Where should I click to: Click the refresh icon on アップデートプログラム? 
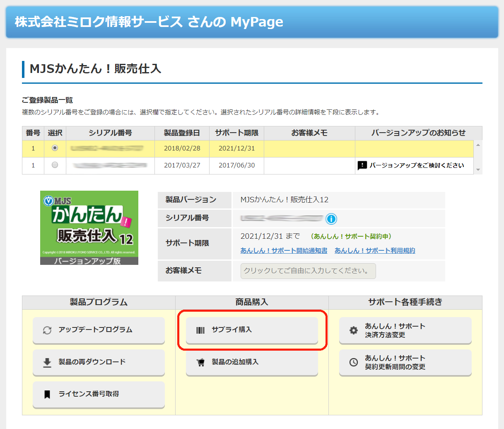(47, 330)
